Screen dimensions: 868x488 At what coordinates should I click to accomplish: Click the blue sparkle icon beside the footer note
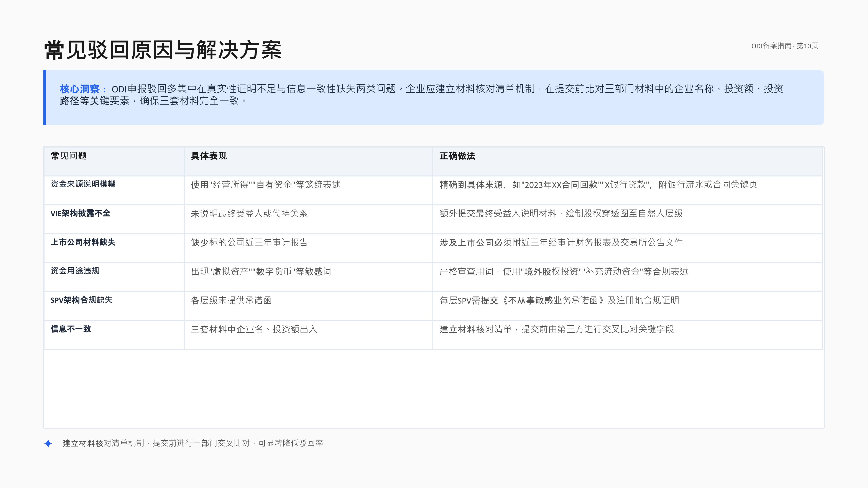click(x=48, y=444)
